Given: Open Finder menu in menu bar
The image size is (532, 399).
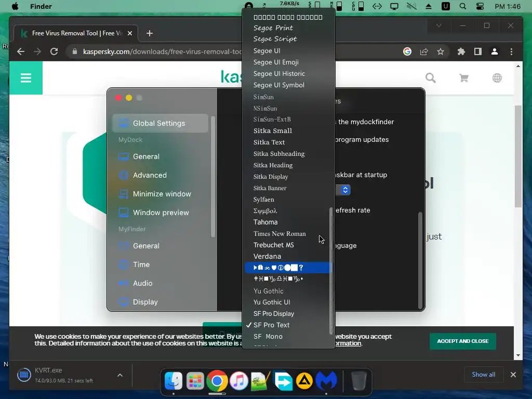Looking at the screenshot, I should (41, 6).
